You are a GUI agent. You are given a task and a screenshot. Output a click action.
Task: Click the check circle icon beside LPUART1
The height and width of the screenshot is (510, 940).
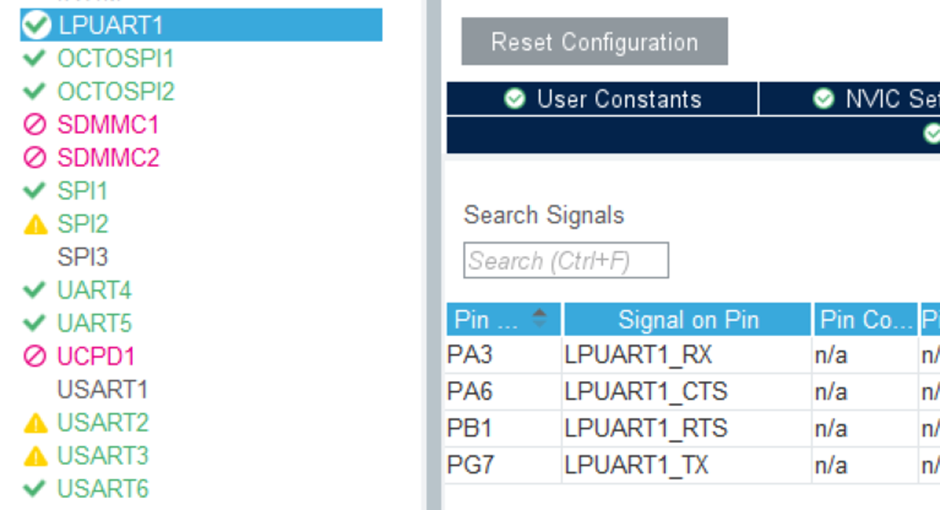pyautogui.click(x=36, y=25)
